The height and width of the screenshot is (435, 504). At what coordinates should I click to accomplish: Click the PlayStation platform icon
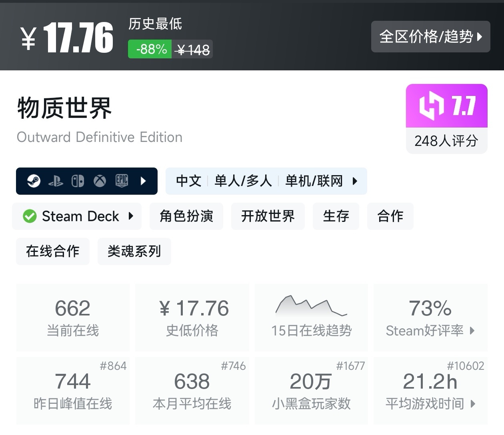56,182
